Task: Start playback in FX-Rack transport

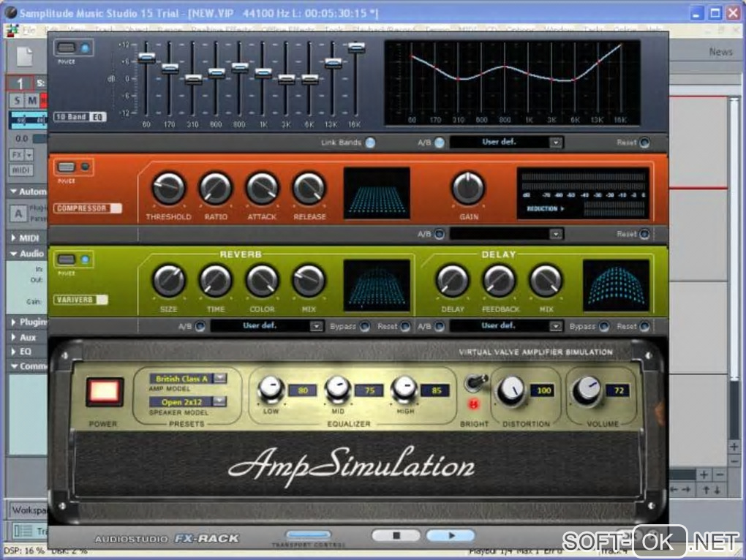Action: [451, 536]
